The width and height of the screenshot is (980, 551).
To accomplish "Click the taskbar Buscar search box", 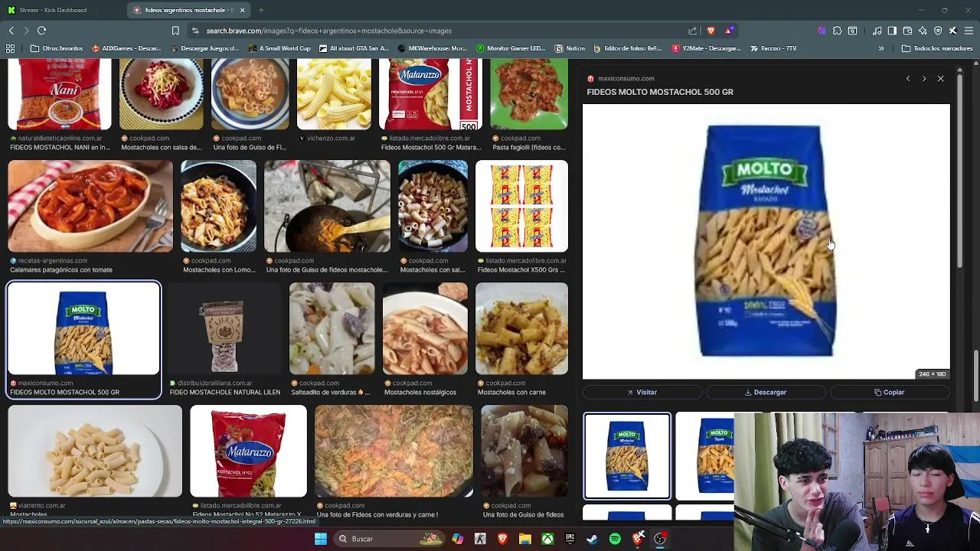I will click(x=389, y=539).
